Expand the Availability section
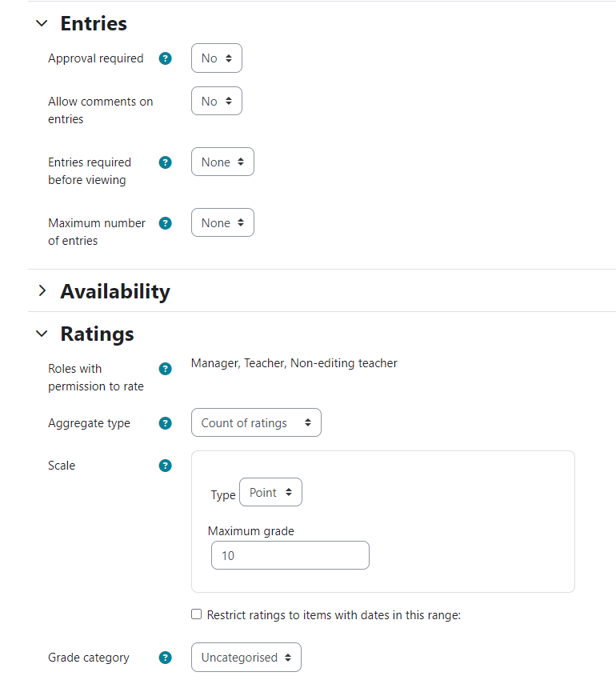The height and width of the screenshot is (680, 616). click(x=42, y=290)
